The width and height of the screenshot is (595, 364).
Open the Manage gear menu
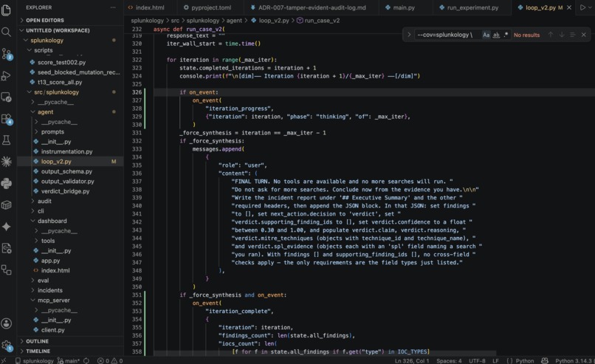point(7,346)
